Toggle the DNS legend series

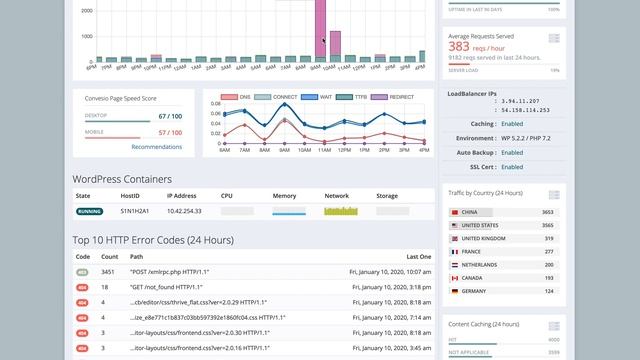click(235, 97)
